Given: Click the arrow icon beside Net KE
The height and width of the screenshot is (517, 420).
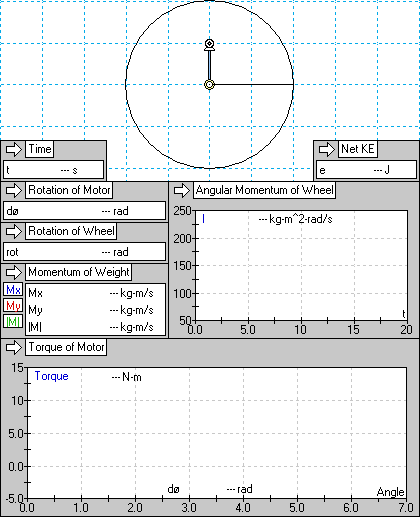Looking at the screenshot, I should [326, 149].
